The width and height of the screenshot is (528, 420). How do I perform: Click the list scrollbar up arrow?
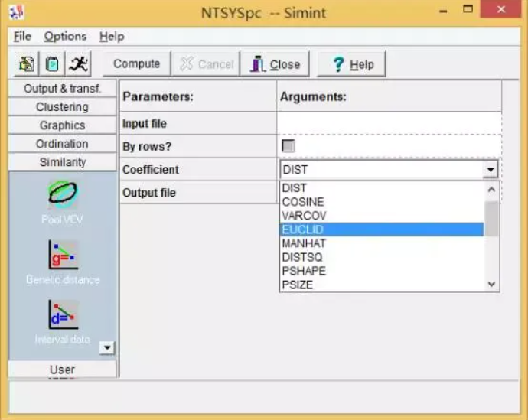point(491,190)
